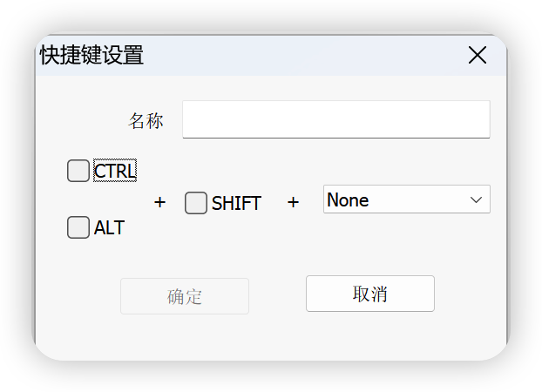Viewport: 542px width, 392px height.
Task: Focus the 名称 text input field
Action: pyautogui.click(x=336, y=119)
